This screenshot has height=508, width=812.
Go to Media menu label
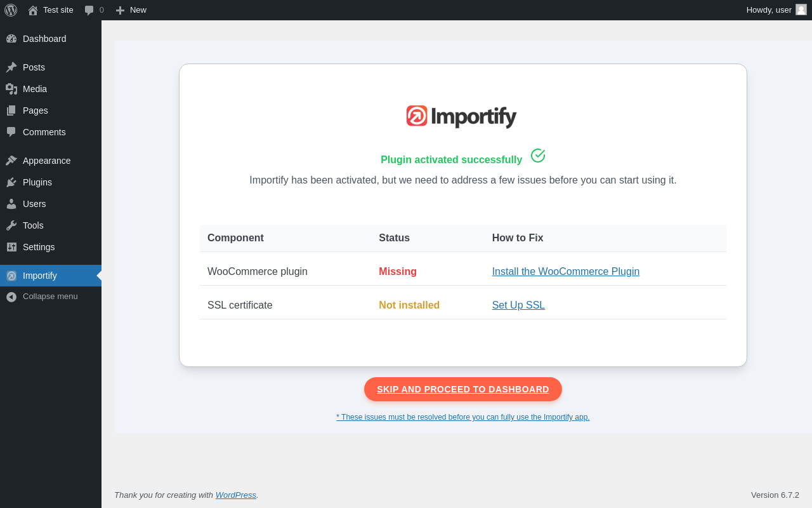click(35, 89)
